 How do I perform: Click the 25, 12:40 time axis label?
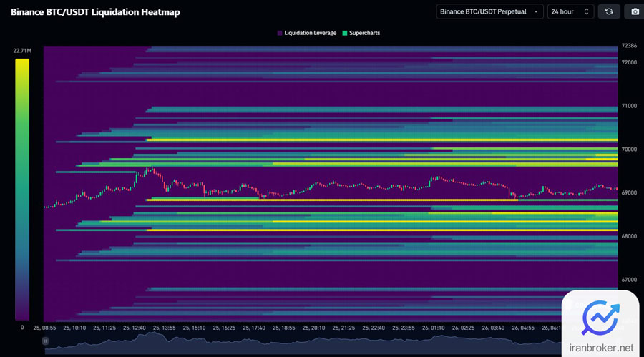[135, 328]
